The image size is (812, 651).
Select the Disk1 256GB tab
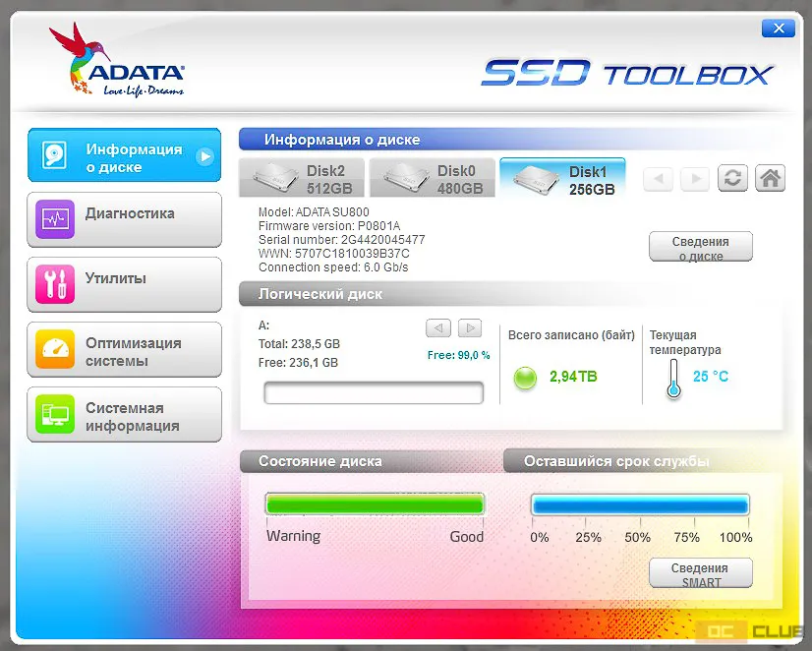pyautogui.click(x=563, y=178)
